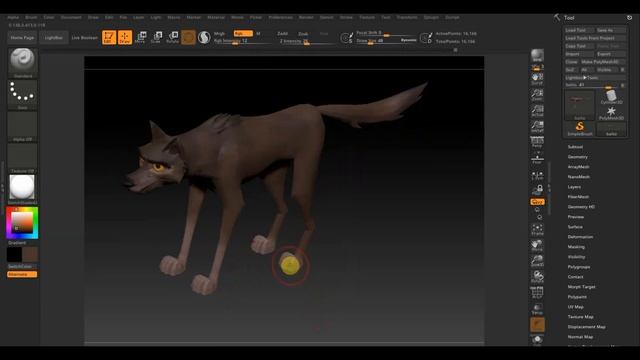Expand the Texture Map section
Screen dimensions: 640x360
[580, 317]
